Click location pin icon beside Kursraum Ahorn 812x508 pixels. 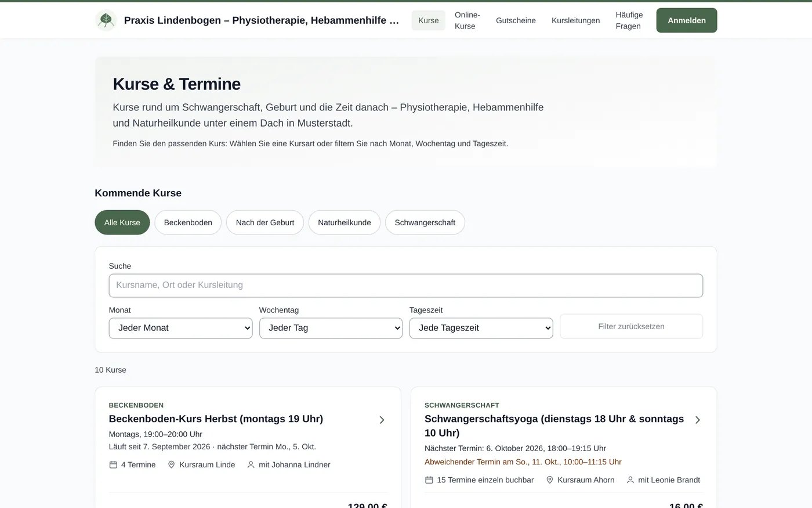point(550,480)
